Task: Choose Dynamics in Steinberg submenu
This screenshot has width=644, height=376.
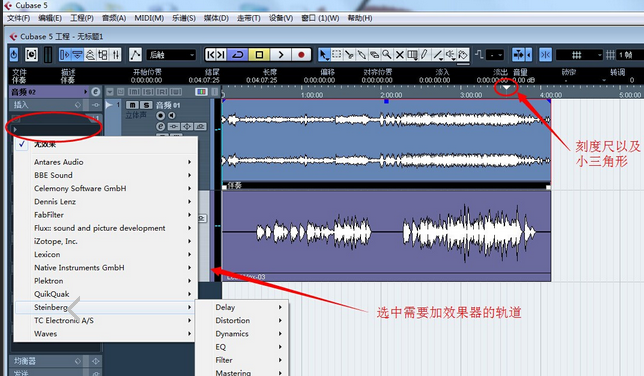Action: click(x=242, y=334)
